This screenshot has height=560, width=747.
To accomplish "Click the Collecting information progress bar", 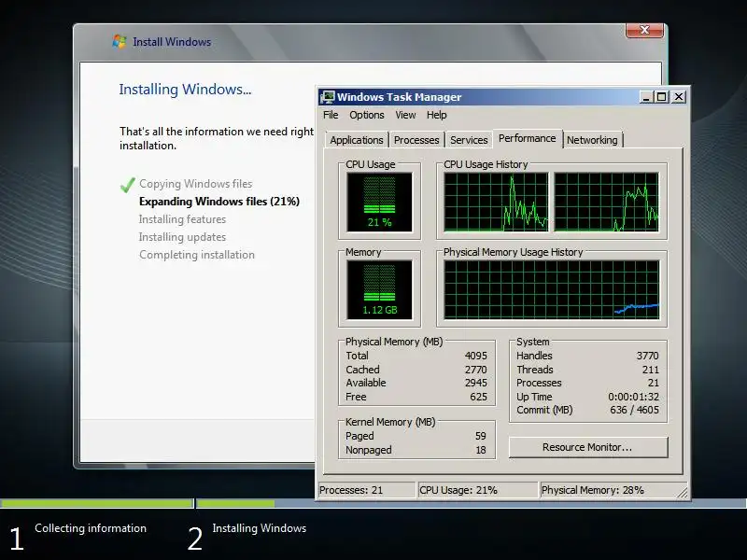I will click(97, 503).
